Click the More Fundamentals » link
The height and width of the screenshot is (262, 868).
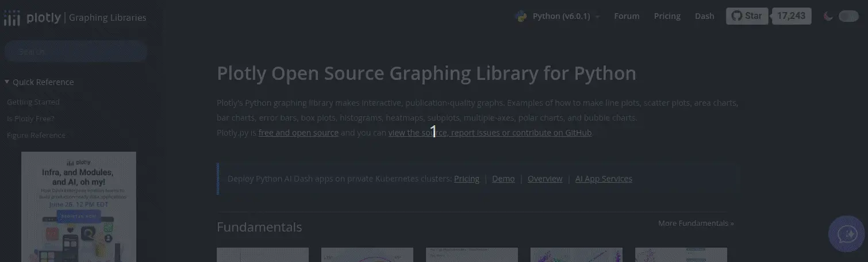696,223
